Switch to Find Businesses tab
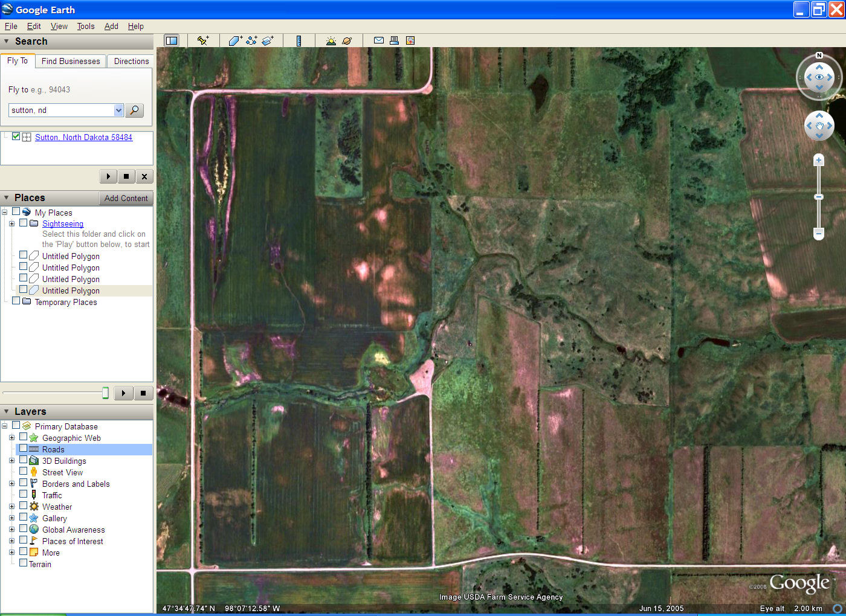 71,61
